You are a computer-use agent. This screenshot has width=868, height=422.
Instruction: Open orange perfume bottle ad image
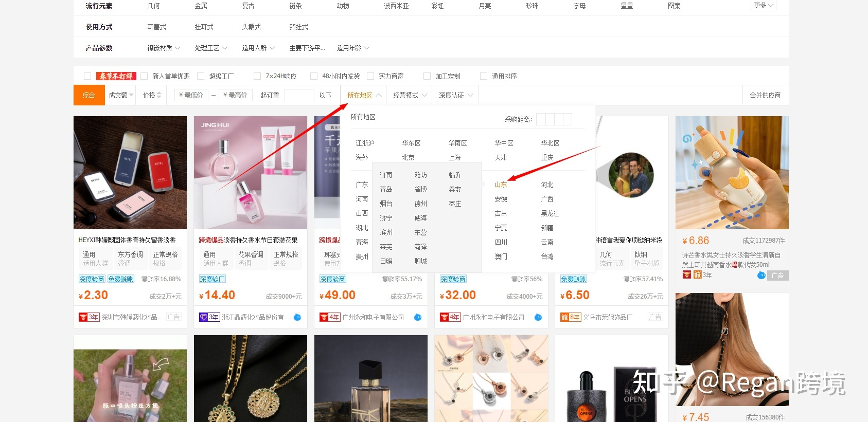[x=732, y=173]
